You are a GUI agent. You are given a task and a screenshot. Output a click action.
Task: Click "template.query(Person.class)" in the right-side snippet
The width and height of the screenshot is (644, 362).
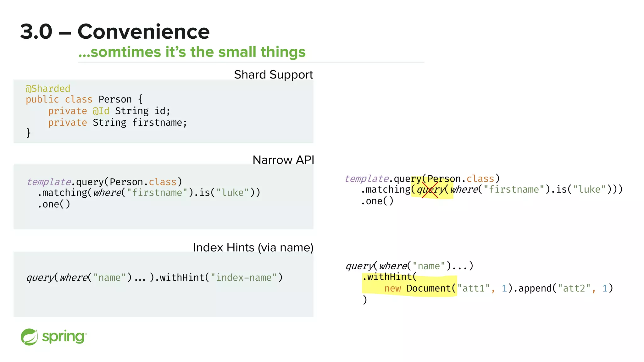tap(422, 179)
